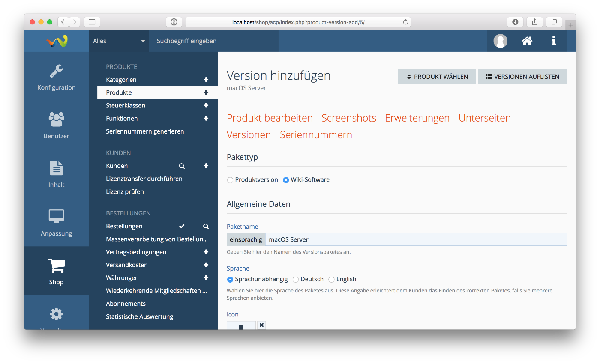Choose Deutsch as package language
The height and width of the screenshot is (364, 600).
(296, 279)
